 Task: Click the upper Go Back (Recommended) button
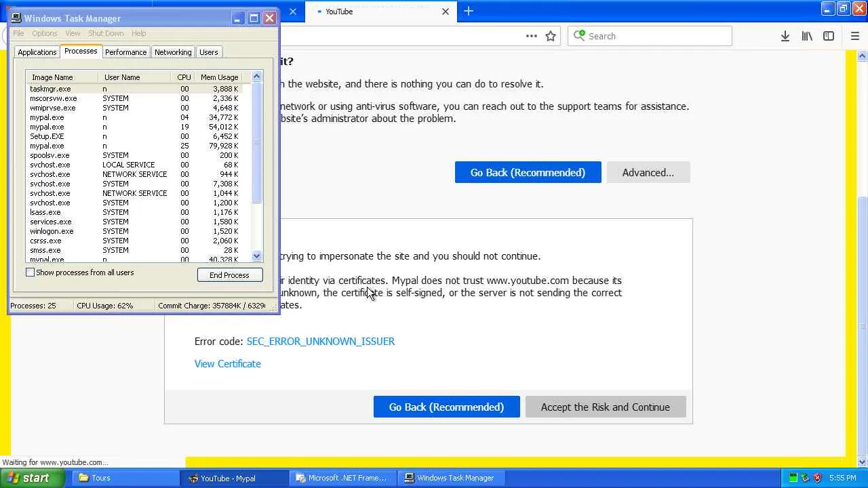point(528,172)
